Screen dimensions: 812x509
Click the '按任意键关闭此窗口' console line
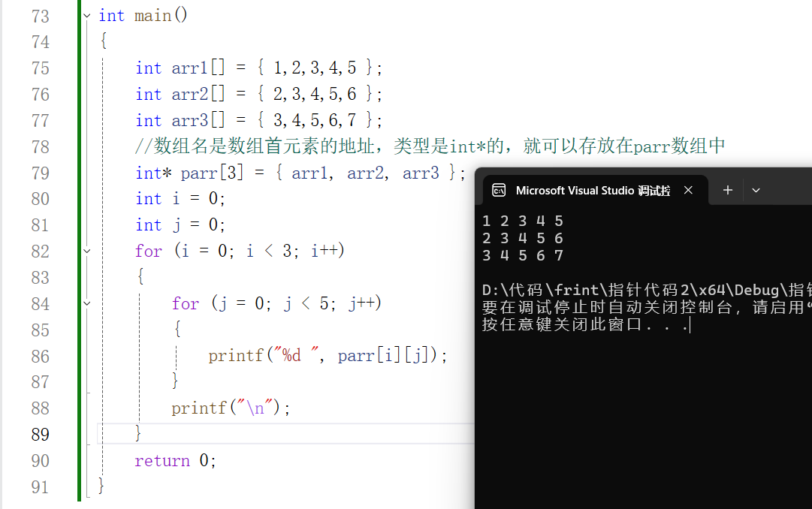(586, 324)
